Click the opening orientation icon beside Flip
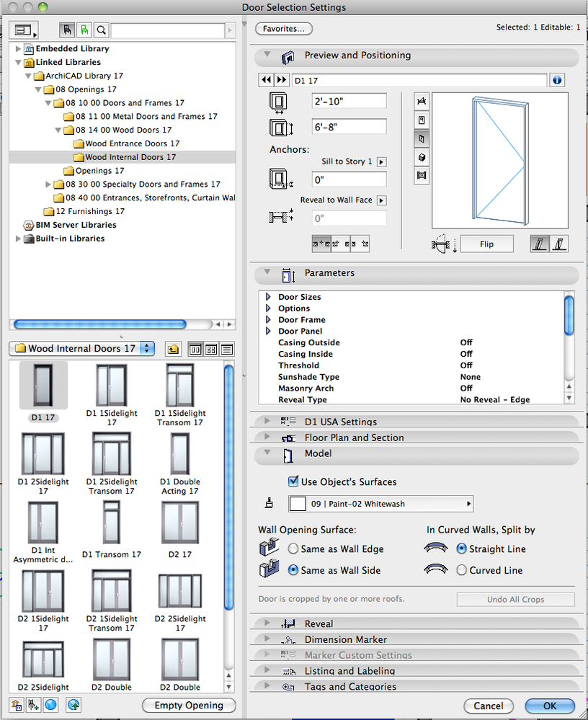The image size is (588, 720). (x=444, y=244)
